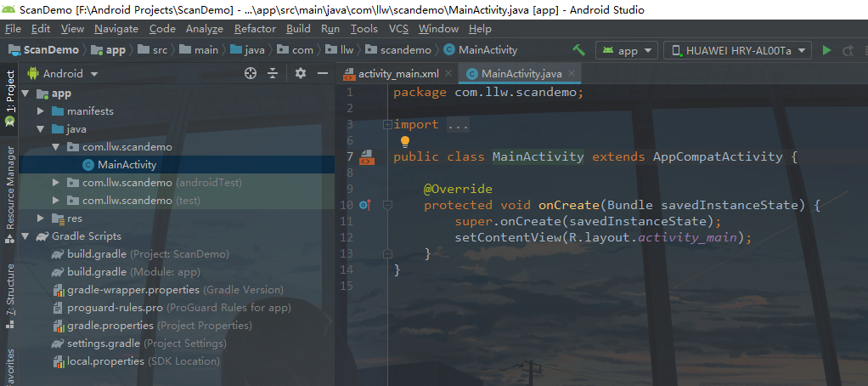
Task: Toggle the Resource Manager side tab
Action: (10, 194)
